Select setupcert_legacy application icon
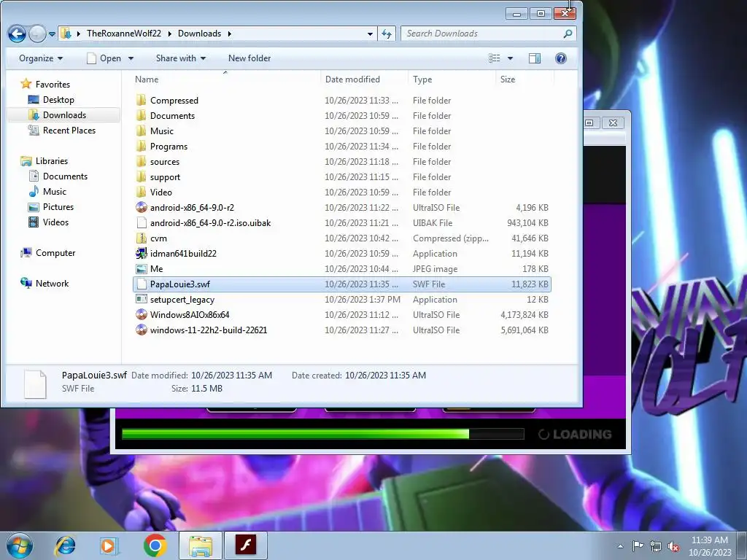The image size is (747, 560). point(141,299)
